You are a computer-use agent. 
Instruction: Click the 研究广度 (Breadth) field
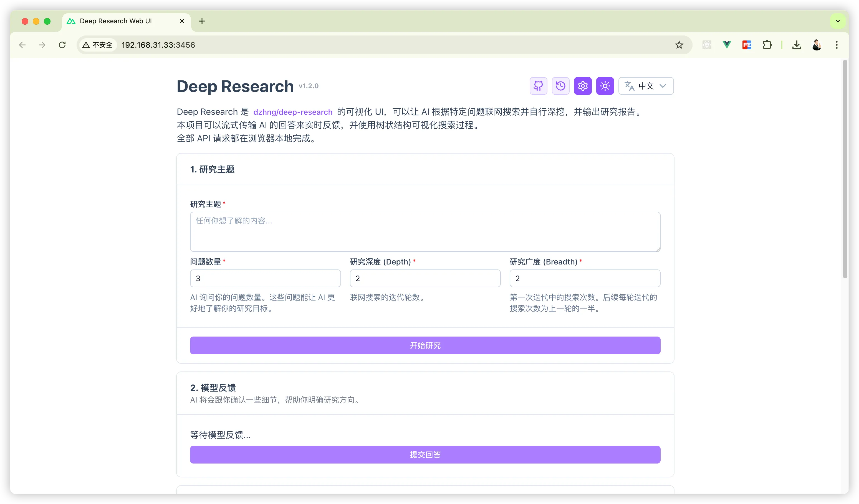585,278
